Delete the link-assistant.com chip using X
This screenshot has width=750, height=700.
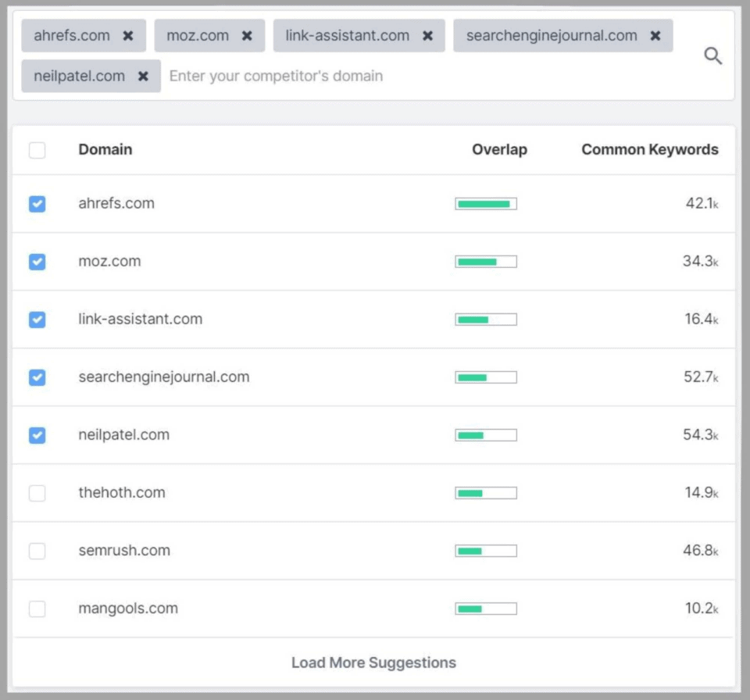(x=427, y=36)
